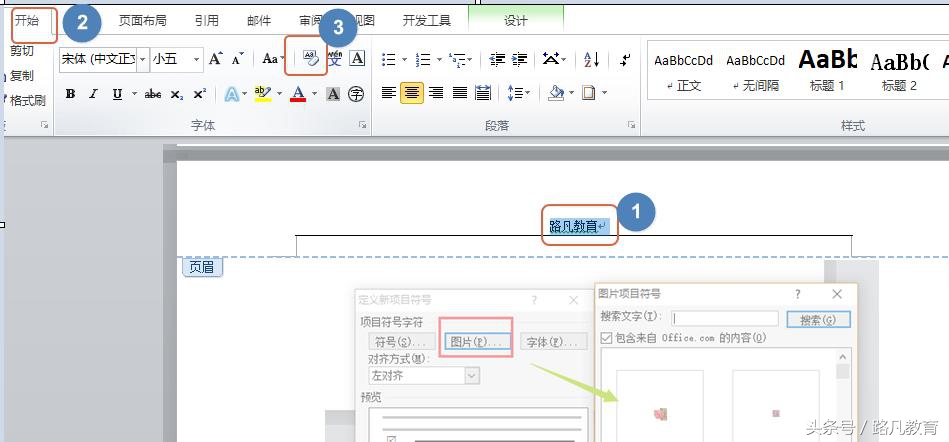Toggle Underline formatting
Image resolution: width=949 pixels, height=442 pixels.
tap(117, 94)
